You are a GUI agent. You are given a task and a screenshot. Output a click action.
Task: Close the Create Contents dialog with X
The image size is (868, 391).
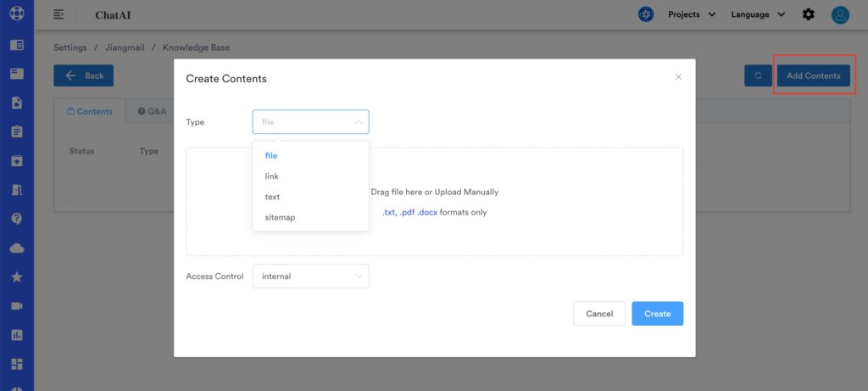[x=678, y=77]
